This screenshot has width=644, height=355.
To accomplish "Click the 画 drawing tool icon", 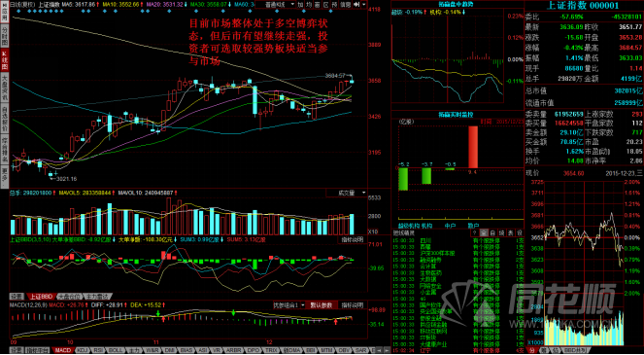I will click(318, 5).
